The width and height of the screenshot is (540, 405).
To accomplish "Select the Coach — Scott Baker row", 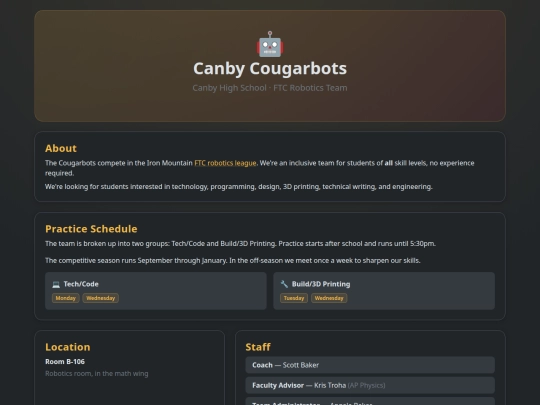I will 370,365.
